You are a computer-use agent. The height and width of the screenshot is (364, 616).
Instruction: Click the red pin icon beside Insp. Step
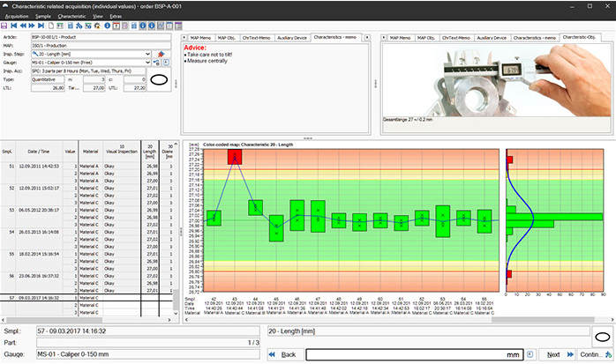coord(162,54)
